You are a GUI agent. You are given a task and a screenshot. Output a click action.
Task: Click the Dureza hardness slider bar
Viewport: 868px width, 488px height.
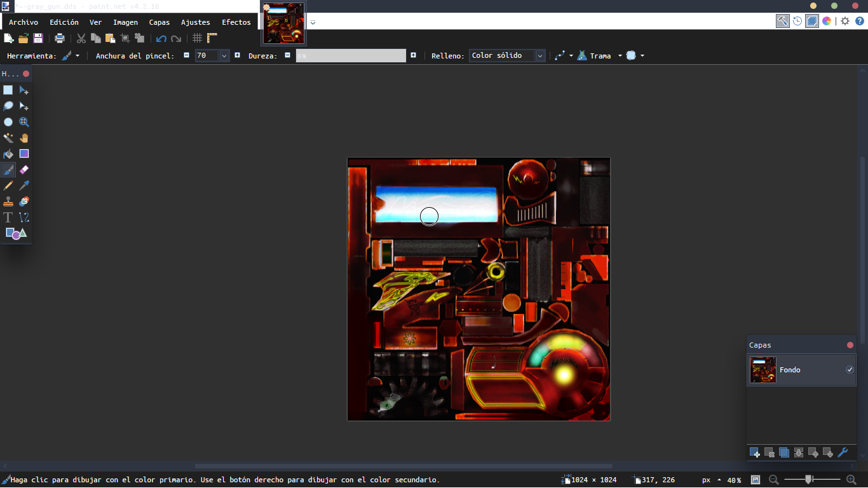(351, 56)
